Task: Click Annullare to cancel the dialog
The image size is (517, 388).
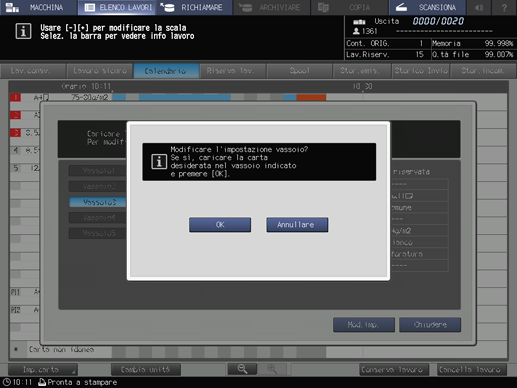Action: (x=297, y=225)
